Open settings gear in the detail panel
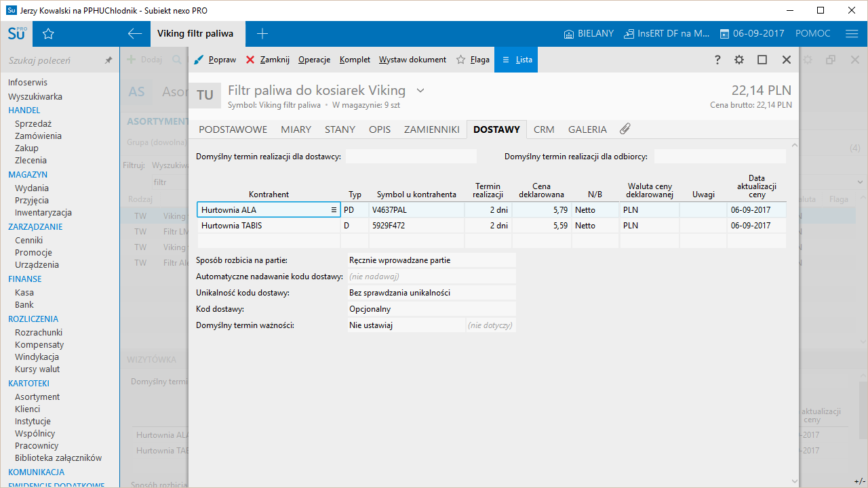 coord(739,60)
